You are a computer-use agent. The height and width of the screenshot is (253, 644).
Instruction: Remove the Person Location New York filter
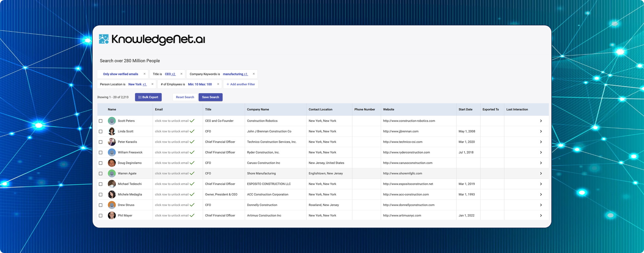(152, 84)
